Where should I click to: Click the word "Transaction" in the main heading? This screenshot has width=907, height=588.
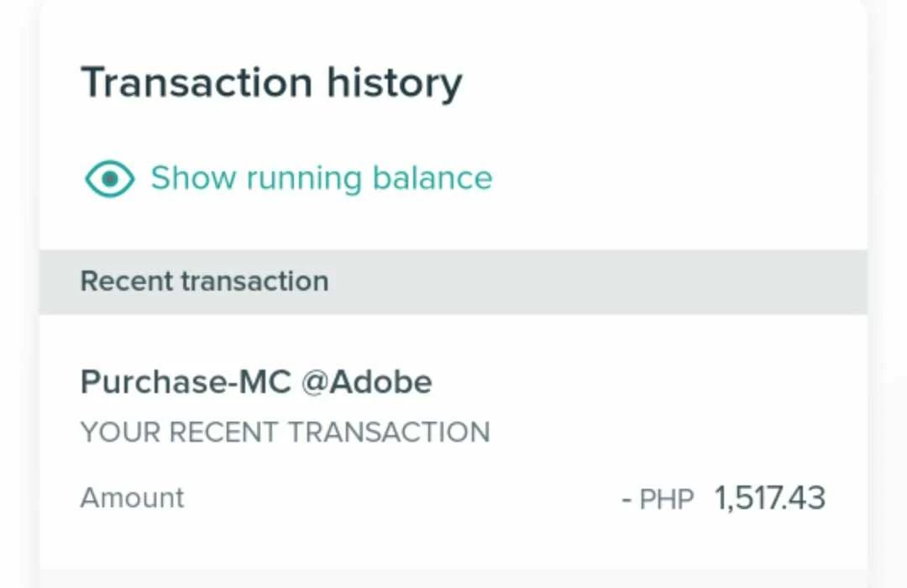[197, 83]
